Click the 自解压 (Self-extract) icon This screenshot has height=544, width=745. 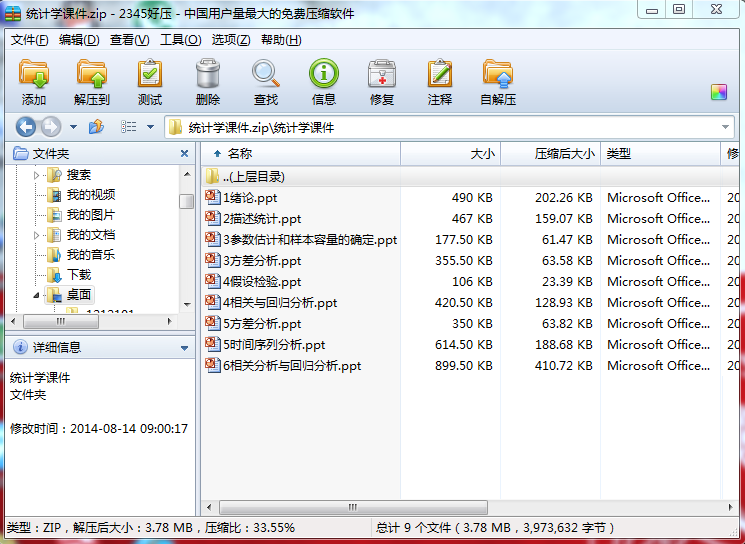coord(498,82)
